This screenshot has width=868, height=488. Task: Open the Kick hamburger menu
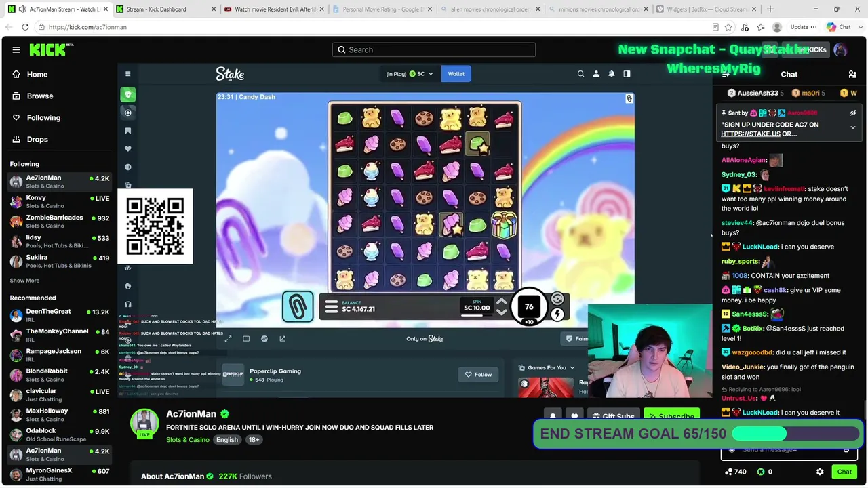click(16, 49)
